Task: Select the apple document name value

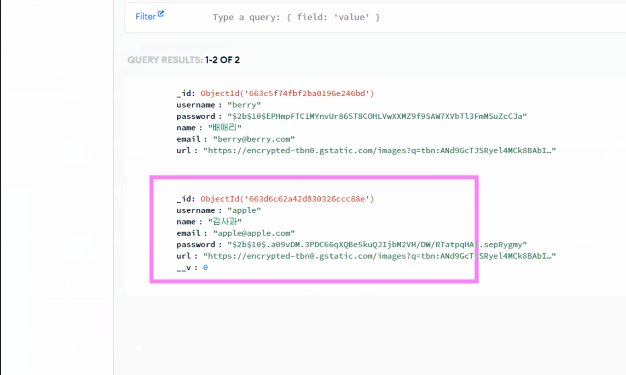Action: point(225,222)
